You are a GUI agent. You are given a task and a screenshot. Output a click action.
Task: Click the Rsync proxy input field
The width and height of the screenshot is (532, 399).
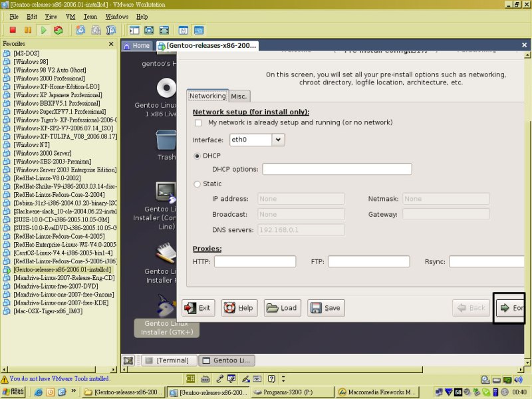point(487,261)
